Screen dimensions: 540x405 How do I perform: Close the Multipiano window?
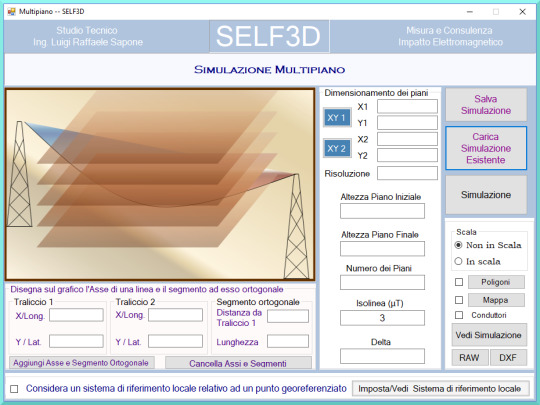[x=522, y=12]
